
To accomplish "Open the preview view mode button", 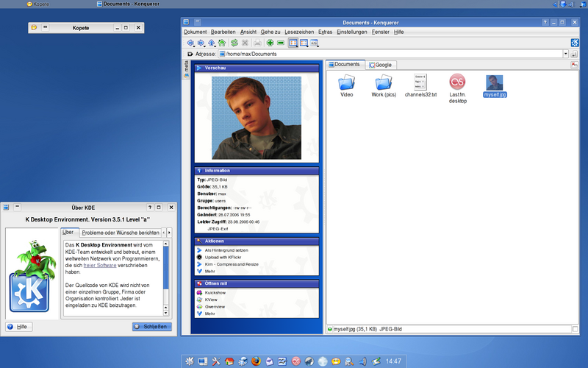I will coord(315,43).
